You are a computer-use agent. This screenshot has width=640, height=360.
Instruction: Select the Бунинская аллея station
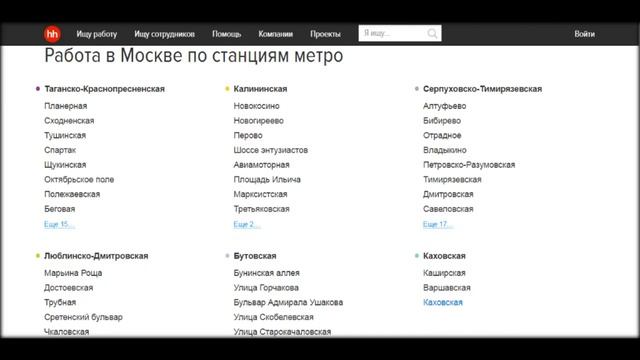point(267,273)
